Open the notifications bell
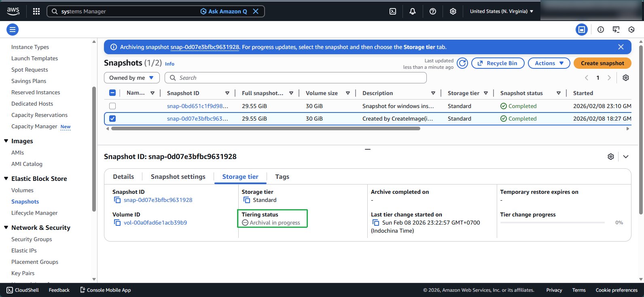644x297 pixels. (x=413, y=11)
